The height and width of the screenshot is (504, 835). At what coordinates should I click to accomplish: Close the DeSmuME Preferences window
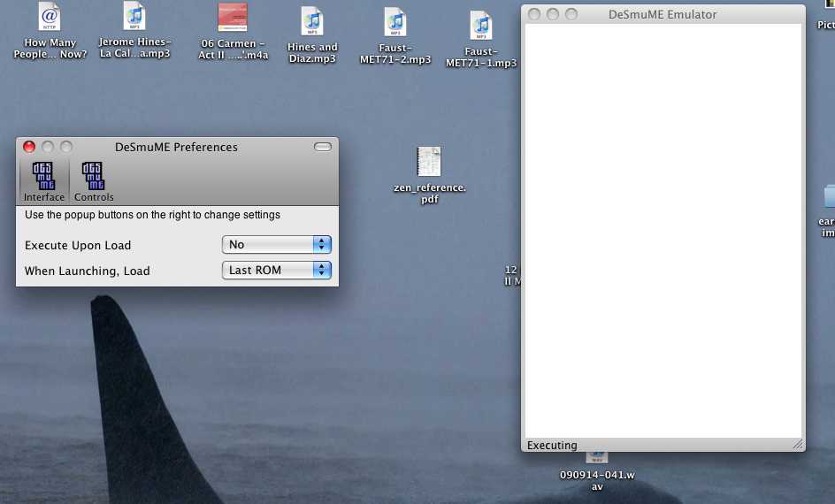tap(29, 147)
